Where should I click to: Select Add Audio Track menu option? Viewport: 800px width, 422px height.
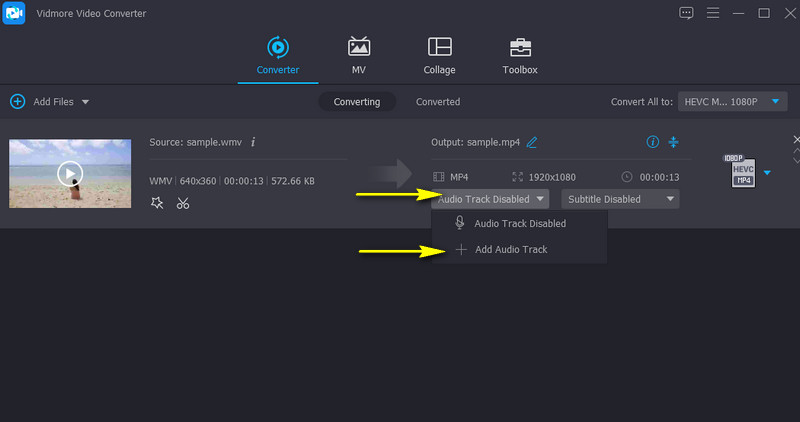pyautogui.click(x=510, y=249)
